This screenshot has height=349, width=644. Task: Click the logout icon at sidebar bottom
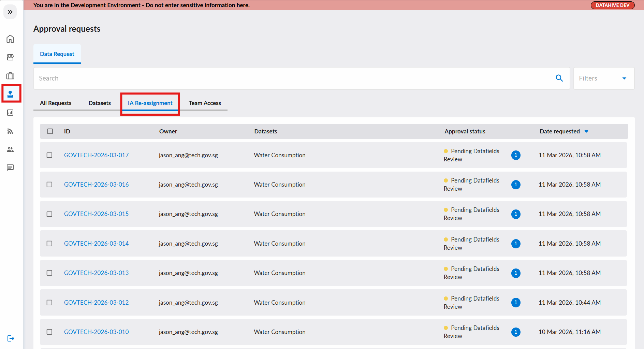coord(11,338)
